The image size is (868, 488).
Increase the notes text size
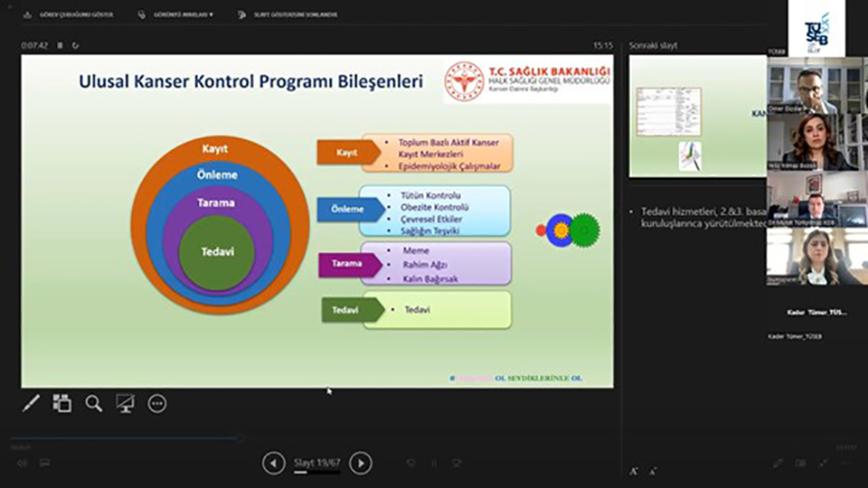click(635, 471)
